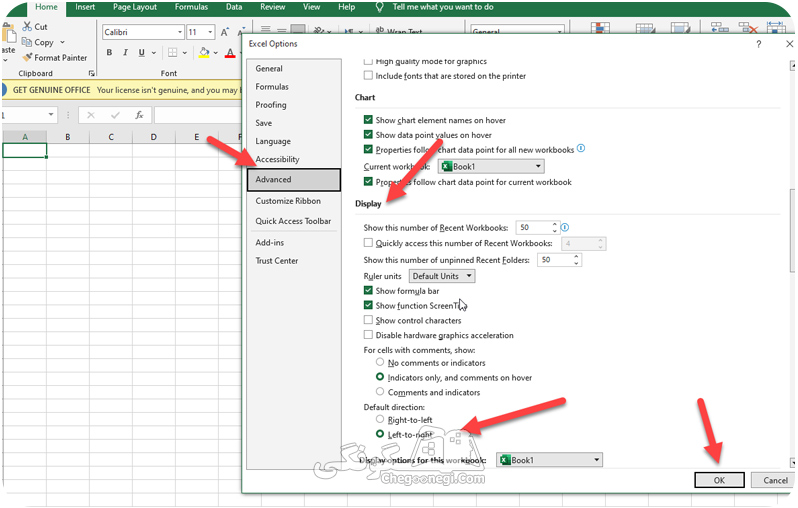Click the Insert Function fx icon
This screenshot has height=508, width=798.
click(139, 115)
